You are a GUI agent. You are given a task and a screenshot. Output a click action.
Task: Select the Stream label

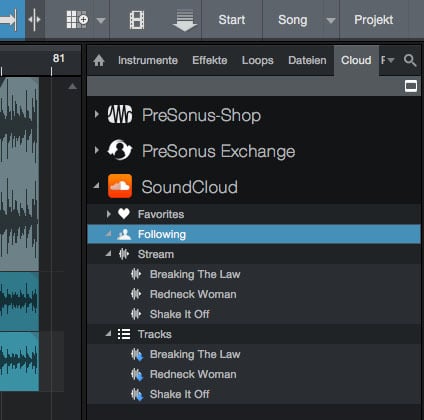(x=156, y=254)
